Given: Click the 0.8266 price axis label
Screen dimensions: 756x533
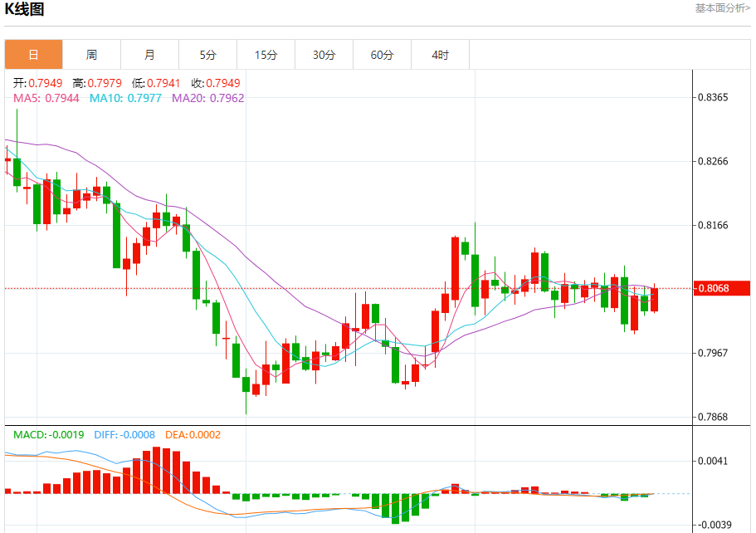Looking at the screenshot, I should coord(713,161).
